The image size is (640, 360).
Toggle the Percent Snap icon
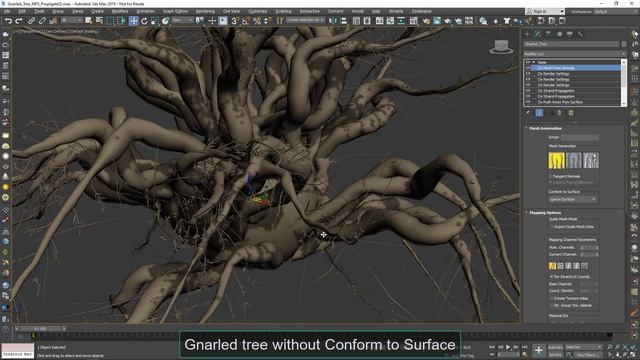point(257,21)
